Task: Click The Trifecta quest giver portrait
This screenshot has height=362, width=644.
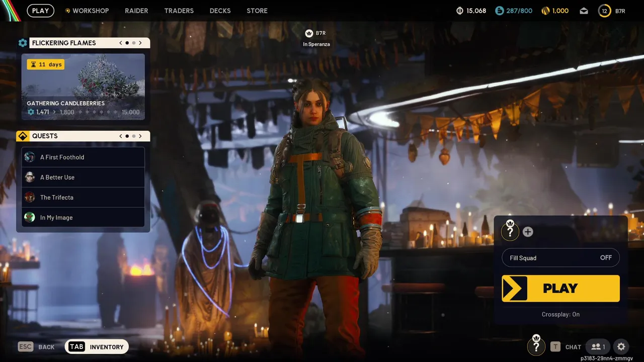Action: 30,197
